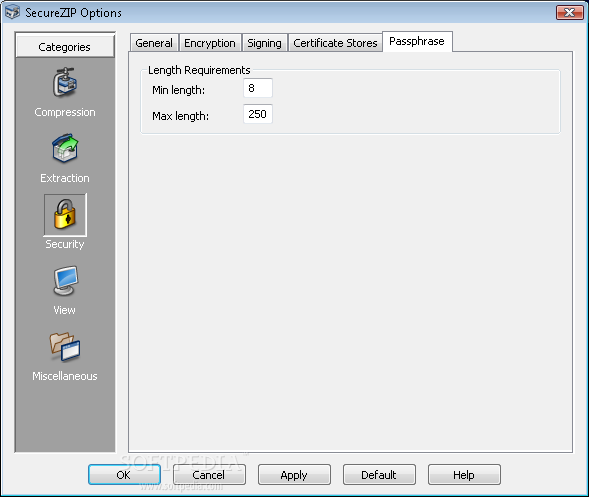This screenshot has width=589, height=497.
Task: Click the "Max length:" label
Action: 180,116
